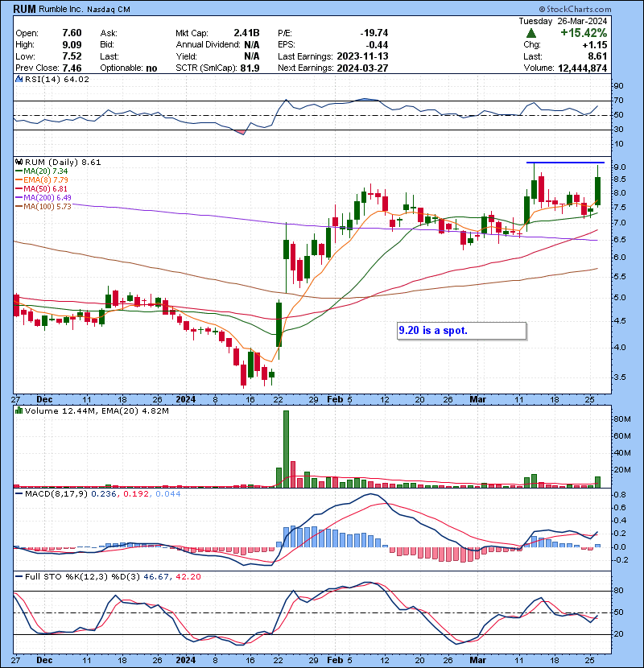This screenshot has width=644, height=668.
Task: Click the green up-triangle price change icon
Action: click(530, 33)
